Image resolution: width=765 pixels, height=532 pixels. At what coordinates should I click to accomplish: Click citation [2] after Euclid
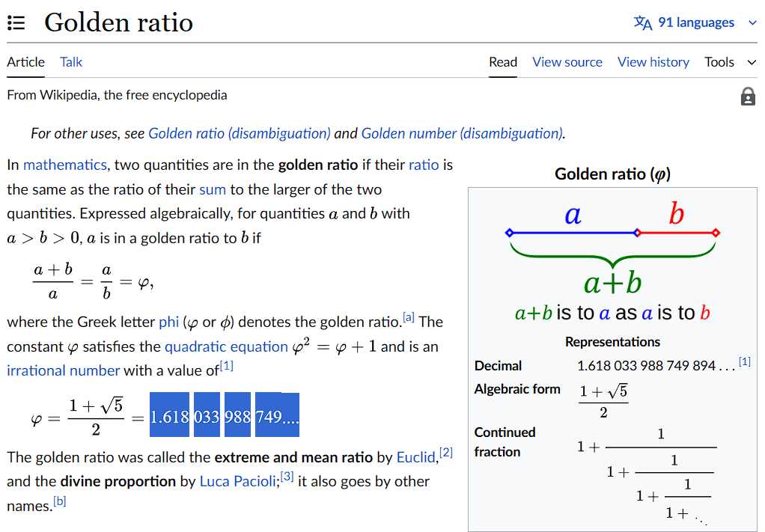(446, 453)
